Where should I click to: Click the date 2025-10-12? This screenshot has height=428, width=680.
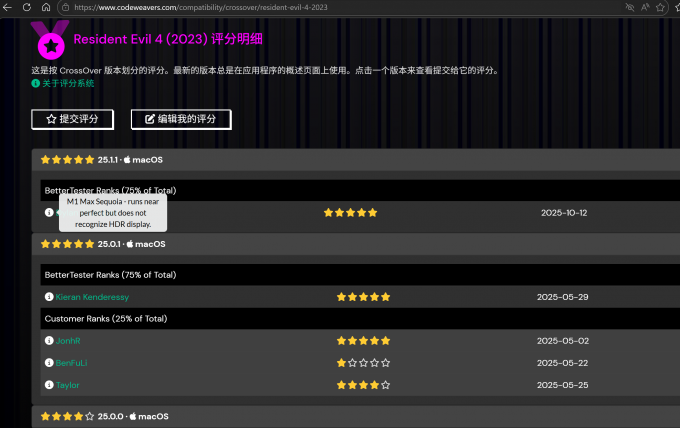click(564, 213)
